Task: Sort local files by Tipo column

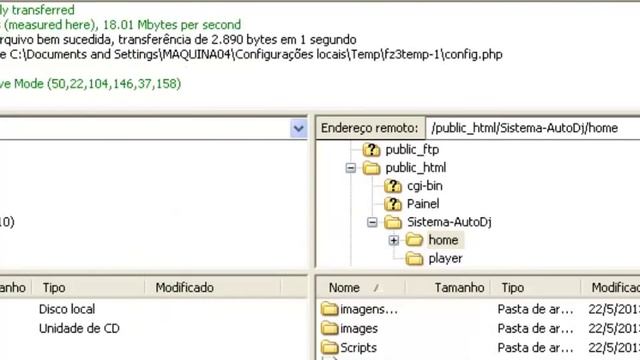Action: tap(88, 288)
